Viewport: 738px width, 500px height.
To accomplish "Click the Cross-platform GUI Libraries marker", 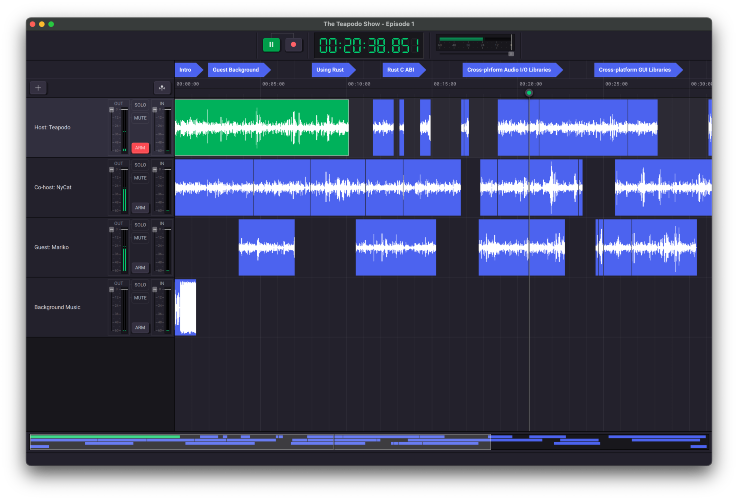I will coord(636,70).
